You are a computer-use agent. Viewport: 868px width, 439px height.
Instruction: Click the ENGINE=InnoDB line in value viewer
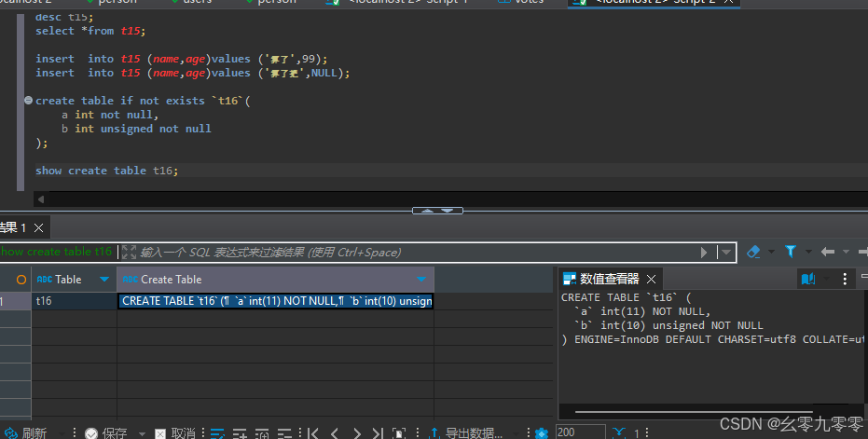coord(712,339)
